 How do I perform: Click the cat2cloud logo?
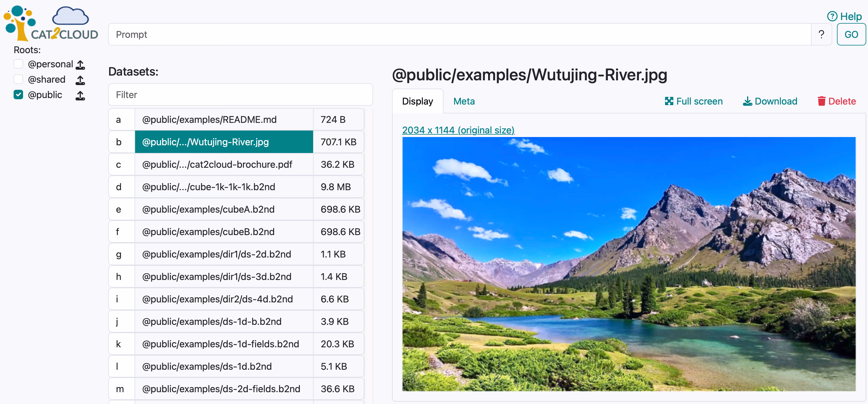[x=51, y=22]
